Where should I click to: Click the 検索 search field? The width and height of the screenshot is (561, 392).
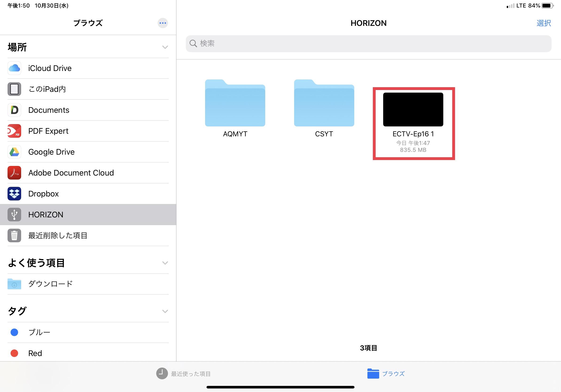(368, 43)
